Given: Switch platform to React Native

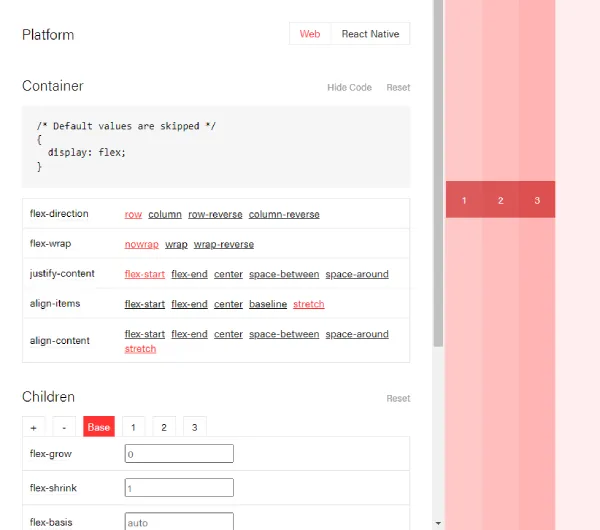Looking at the screenshot, I should (x=370, y=34).
